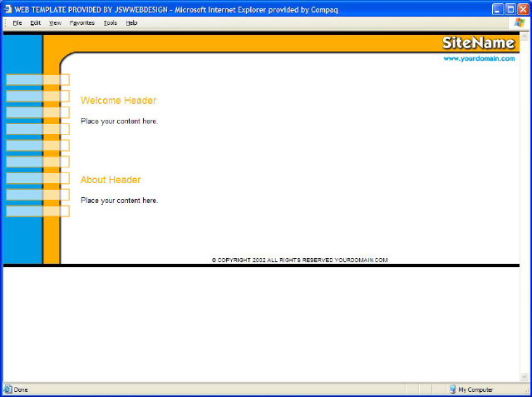Click the Welcome Header heading
Viewport: 532px width, 397px height.
tap(118, 101)
